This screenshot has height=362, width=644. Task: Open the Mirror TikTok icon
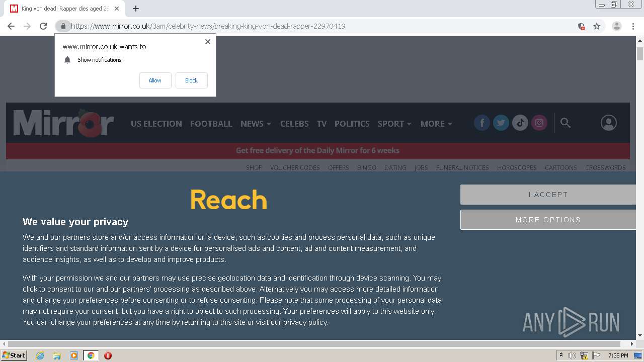pos(520,123)
